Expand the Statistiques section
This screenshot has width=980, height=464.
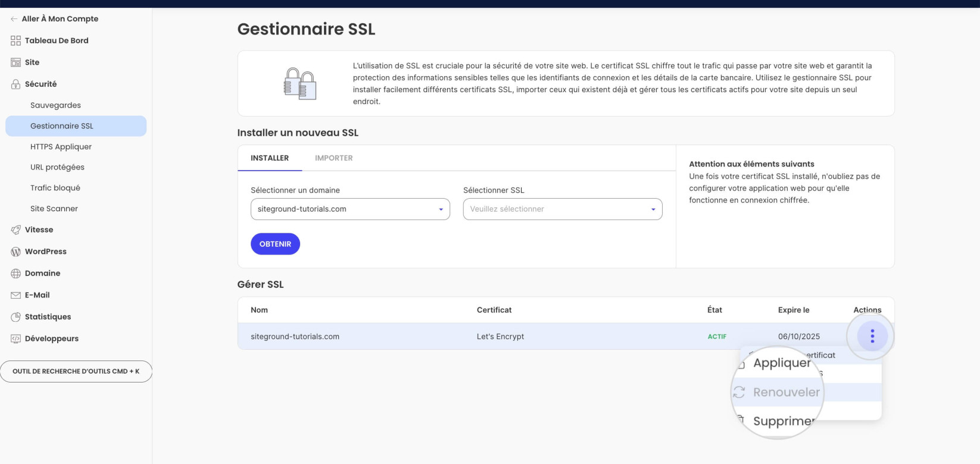48,317
